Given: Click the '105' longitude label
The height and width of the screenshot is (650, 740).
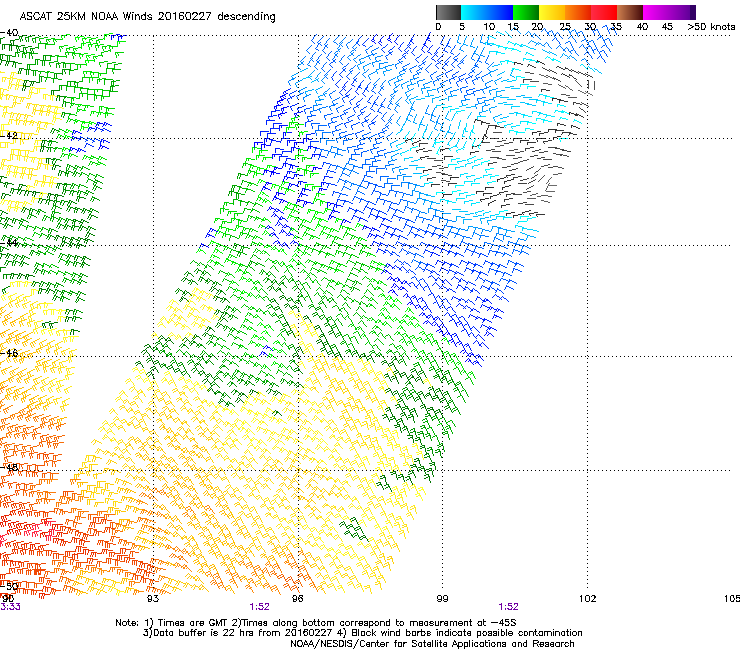Looking at the screenshot, I should coord(732,599).
